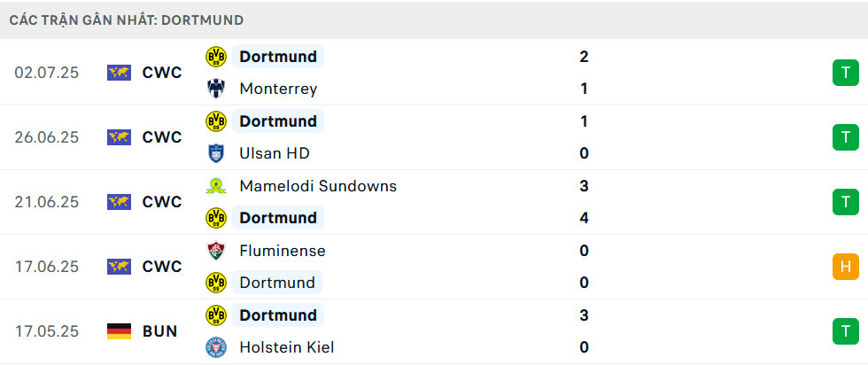This screenshot has height=365, width=868.
Task: Open the Mamelodi Sundowns team link
Action: [318, 185]
